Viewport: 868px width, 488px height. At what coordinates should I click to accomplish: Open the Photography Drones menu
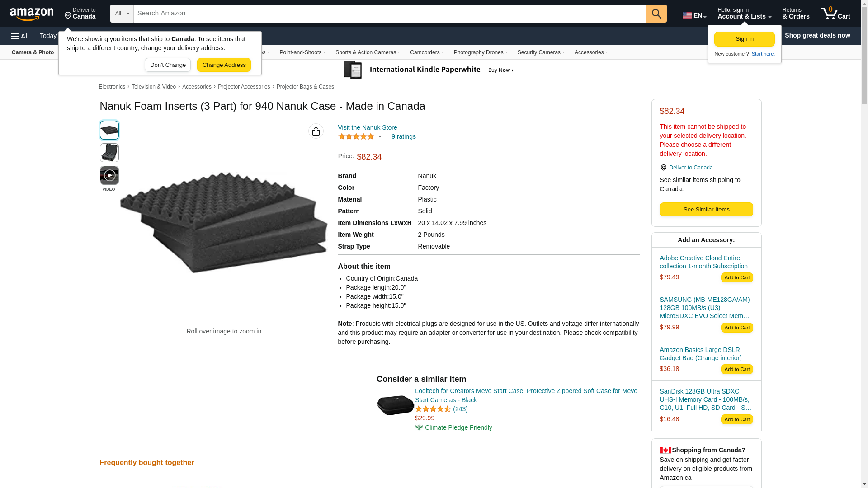click(480, 52)
